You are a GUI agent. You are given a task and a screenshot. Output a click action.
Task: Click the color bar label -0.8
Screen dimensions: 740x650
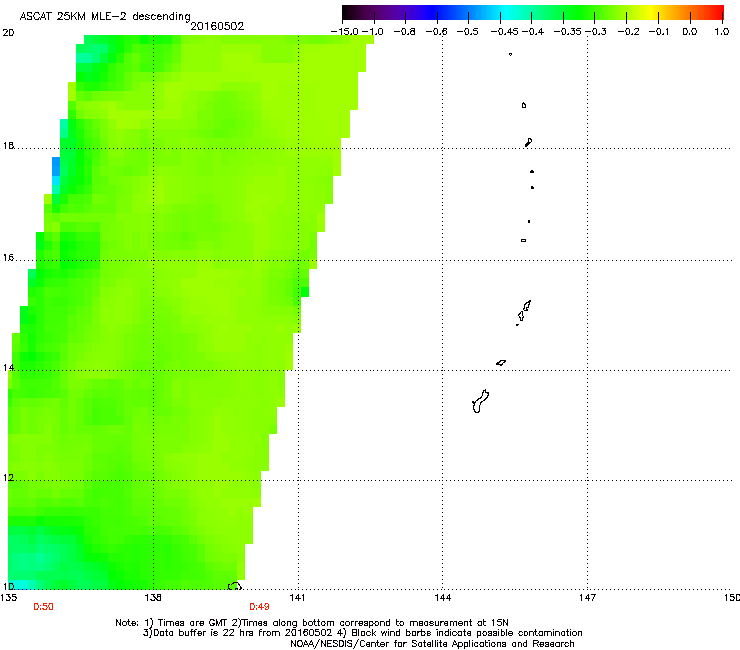(404, 32)
